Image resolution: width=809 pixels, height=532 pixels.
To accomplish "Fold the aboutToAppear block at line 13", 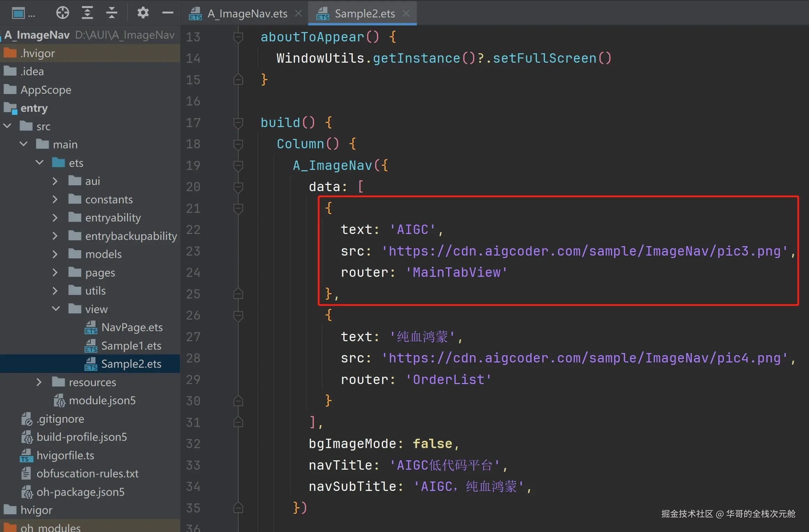I will 238,37.
